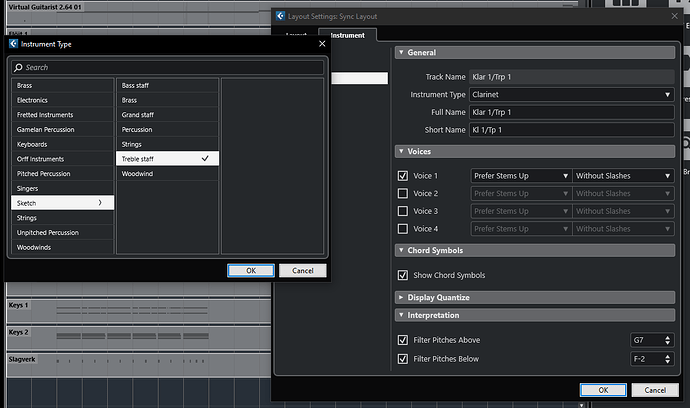Open the Instrument Type Clarinet dropdown
Viewport: 690px width, 408px height.
click(x=571, y=95)
